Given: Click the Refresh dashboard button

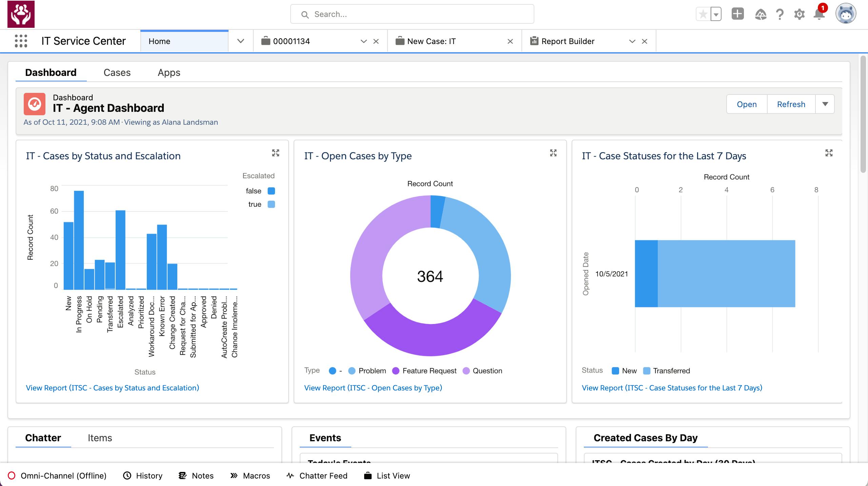Looking at the screenshot, I should 791,104.
